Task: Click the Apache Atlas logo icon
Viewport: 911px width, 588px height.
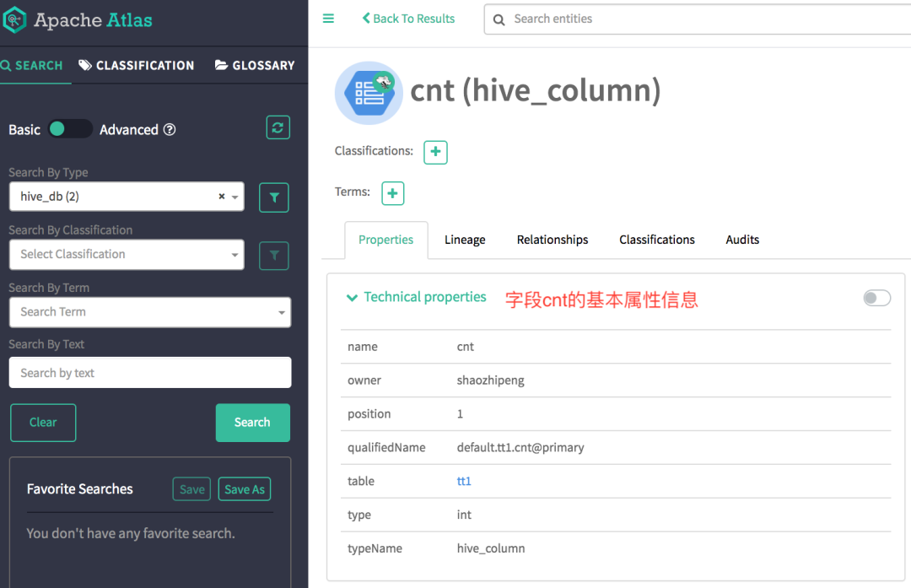Action: pyautogui.click(x=14, y=19)
